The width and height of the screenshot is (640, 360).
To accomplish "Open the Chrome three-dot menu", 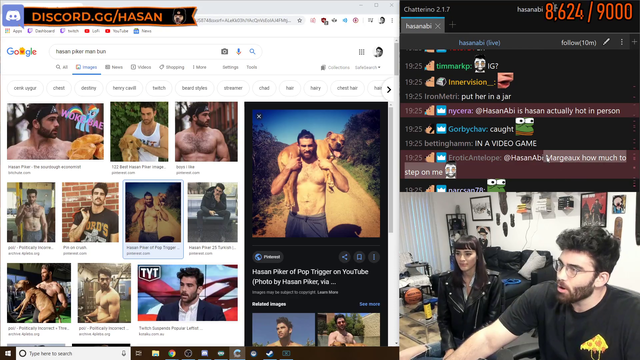I will click(x=392, y=20).
